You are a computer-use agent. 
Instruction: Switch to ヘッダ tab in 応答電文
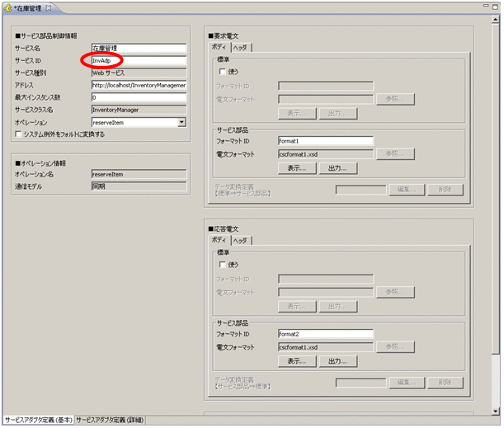(240, 240)
